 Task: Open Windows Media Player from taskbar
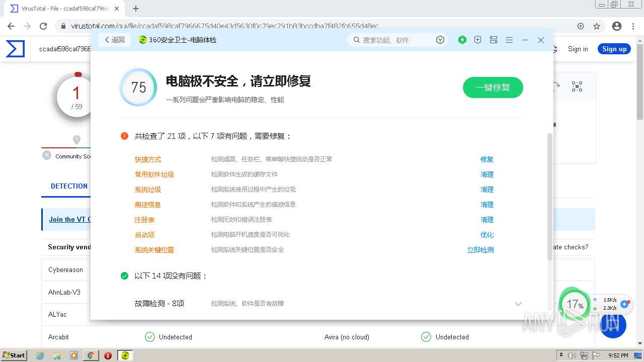click(x=74, y=355)
